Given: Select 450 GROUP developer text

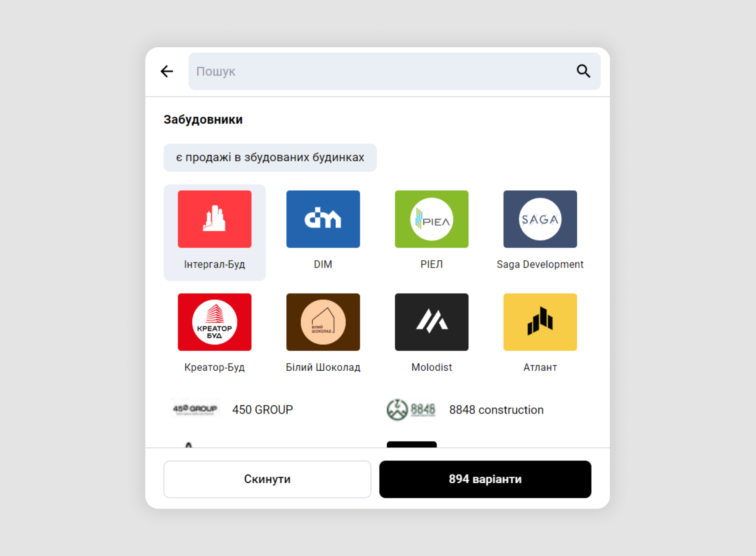Looking at the screenshot, I should pyautogui.click(x=262, y=410).
